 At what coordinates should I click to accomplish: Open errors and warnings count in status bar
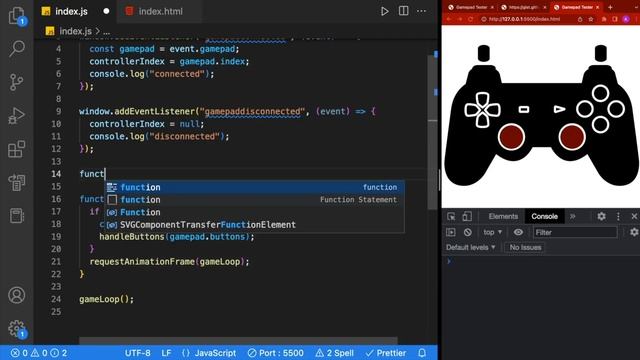click(39, 353)
